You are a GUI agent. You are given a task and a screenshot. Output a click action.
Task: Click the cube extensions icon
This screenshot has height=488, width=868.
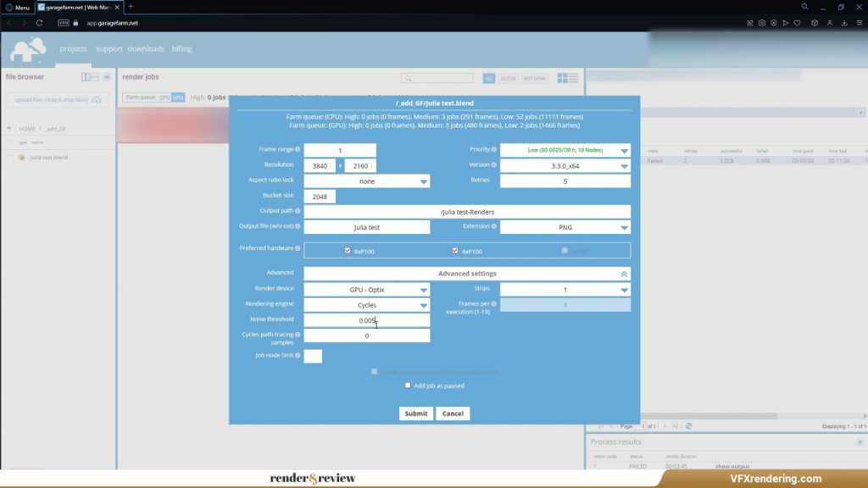click(x=815, y=23)
